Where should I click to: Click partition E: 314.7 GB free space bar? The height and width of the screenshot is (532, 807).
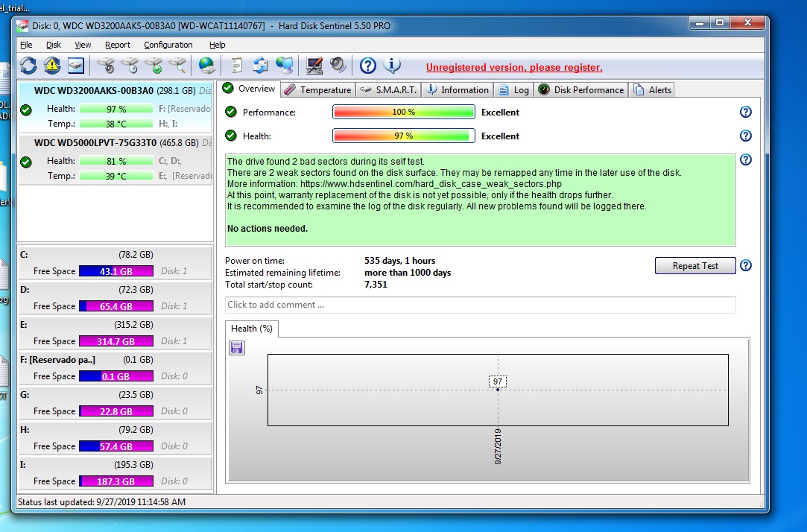pyautogui.click(x=116, y=341)
